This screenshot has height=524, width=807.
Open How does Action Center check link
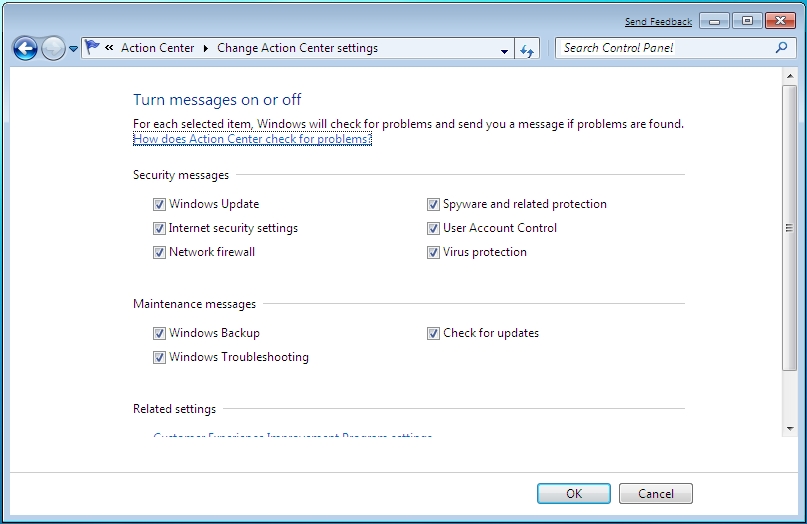click(x=252, y=139)
